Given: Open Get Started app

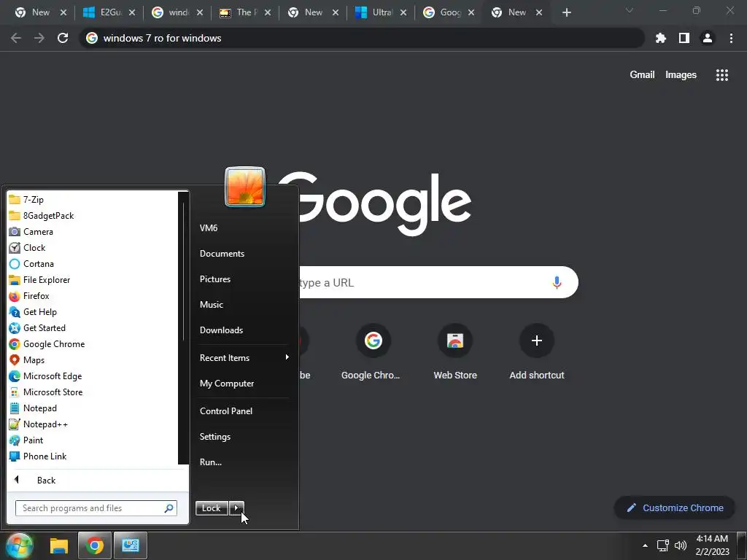Looking at the screenshot, I should (38, 328).
